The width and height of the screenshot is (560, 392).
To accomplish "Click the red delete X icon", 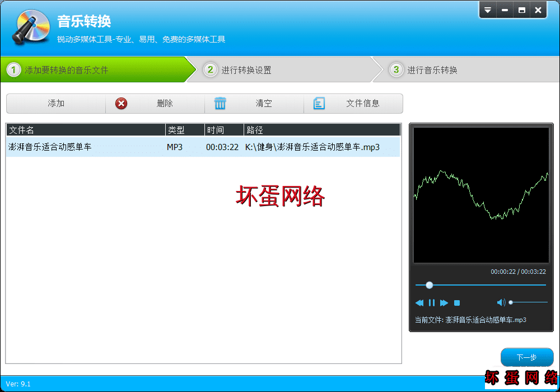I will click(121, 104).
